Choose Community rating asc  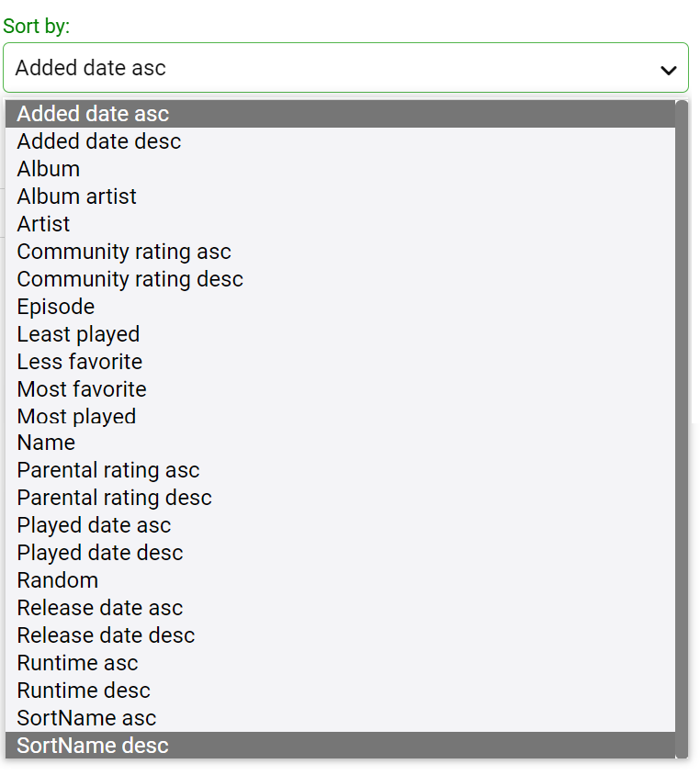click(x=124, y=252)
